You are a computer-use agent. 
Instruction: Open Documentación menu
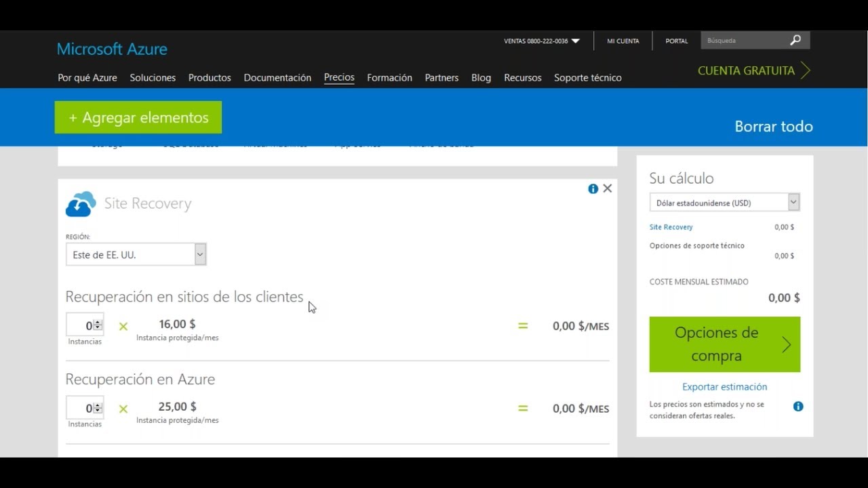(x=277, y=78)
